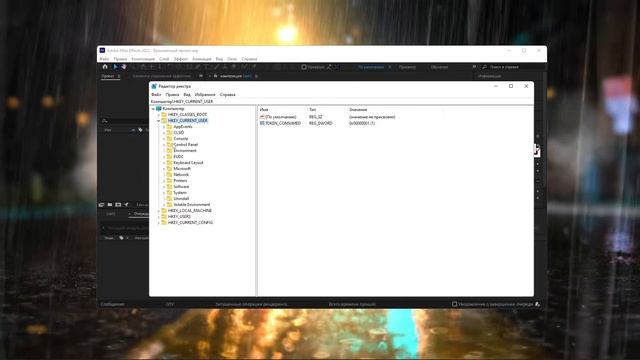Select the Console key
Viewport: 640px width, 360px height.
point(180,139)
